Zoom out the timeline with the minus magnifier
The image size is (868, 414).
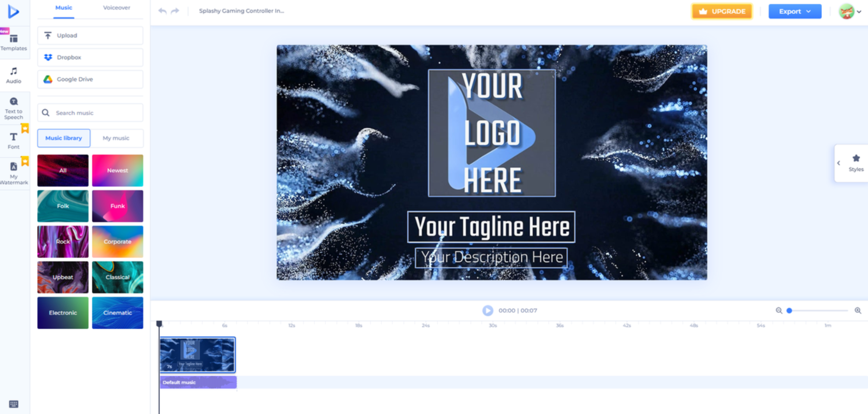coord(779,310)
